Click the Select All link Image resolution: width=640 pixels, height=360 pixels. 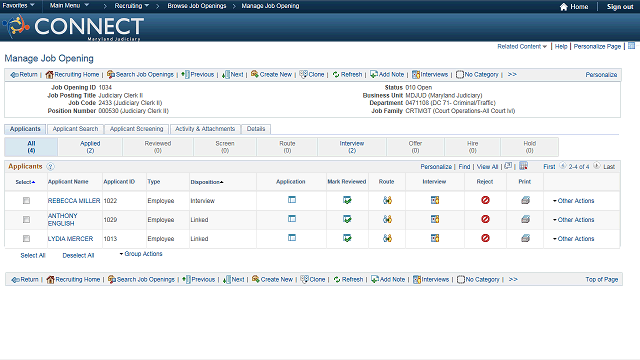pos(33,256)
